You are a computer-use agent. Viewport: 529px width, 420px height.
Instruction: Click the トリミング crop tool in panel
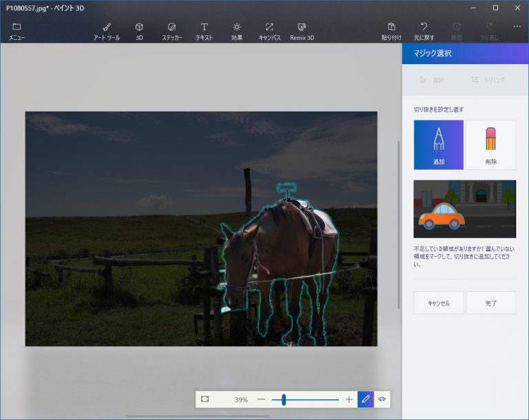pyautogui.click(x=488, y=80)
